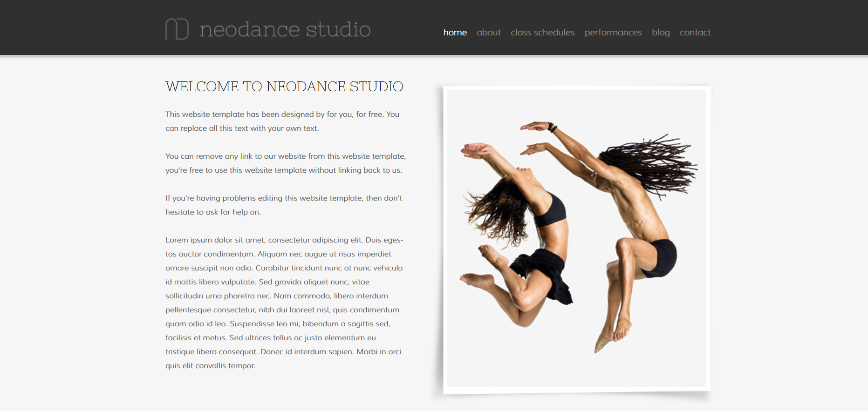Go to the home page link

[x=455, y=33]
